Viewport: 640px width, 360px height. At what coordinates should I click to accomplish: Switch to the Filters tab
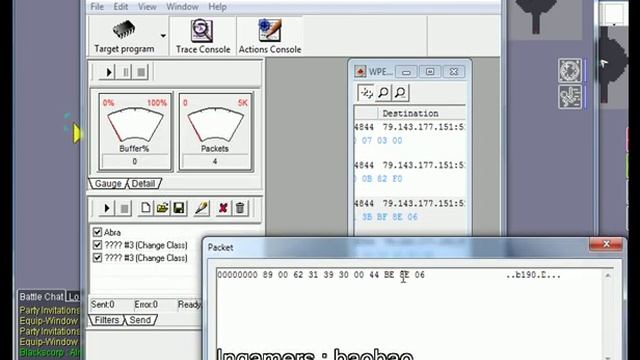point(107,320)
